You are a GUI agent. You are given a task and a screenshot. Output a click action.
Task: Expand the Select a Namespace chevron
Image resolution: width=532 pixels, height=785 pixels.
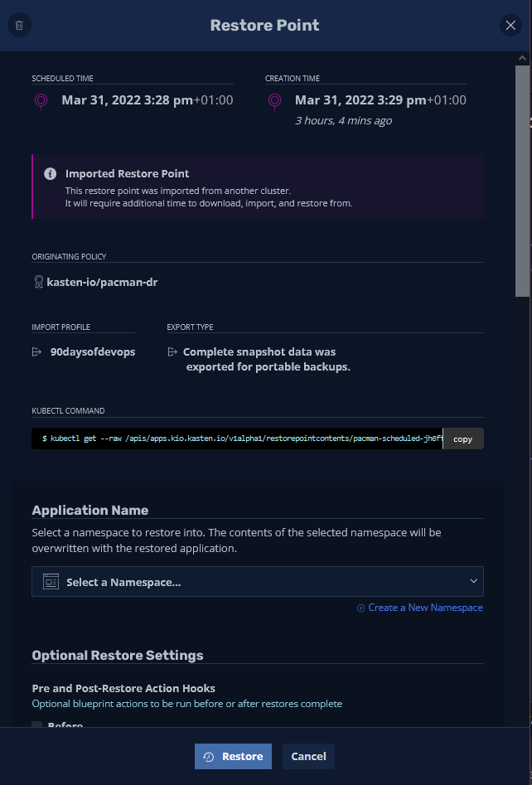(473, 582)
